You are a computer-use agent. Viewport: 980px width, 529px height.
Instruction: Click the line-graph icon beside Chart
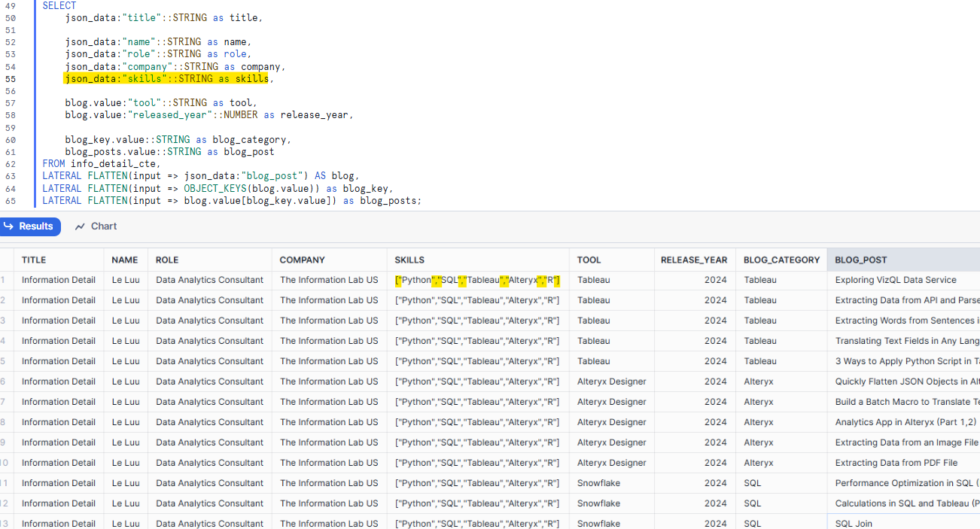click(x=79, y=226)
